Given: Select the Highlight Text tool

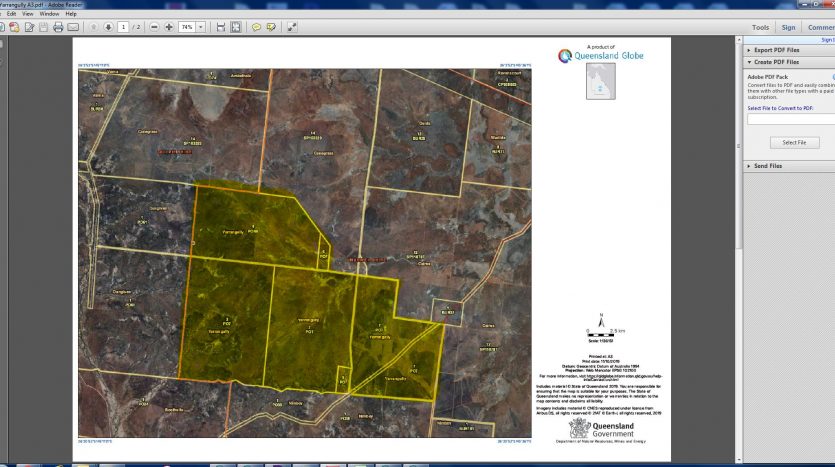Looking at the screenshot, I should pos(271,27).
